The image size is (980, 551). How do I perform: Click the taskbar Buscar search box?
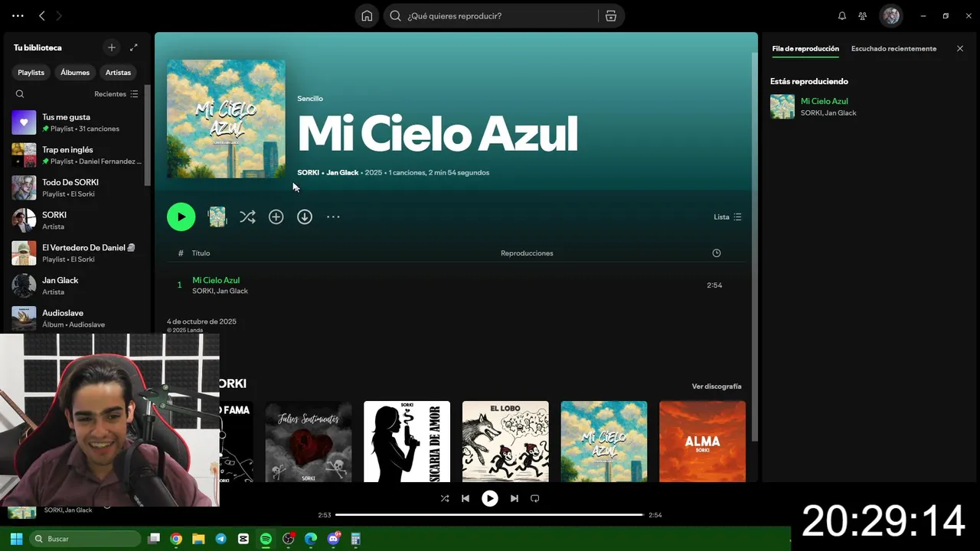click(x=85, y=539)
